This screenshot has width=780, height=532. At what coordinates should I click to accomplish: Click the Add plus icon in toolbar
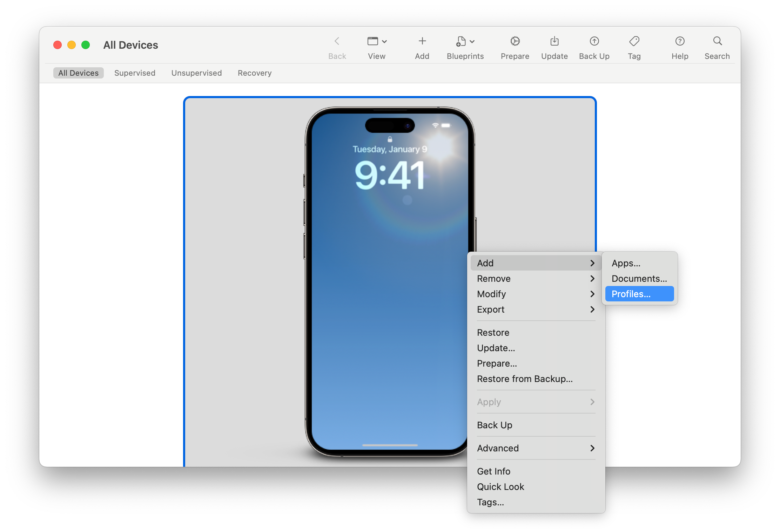[x=422, y=41]
